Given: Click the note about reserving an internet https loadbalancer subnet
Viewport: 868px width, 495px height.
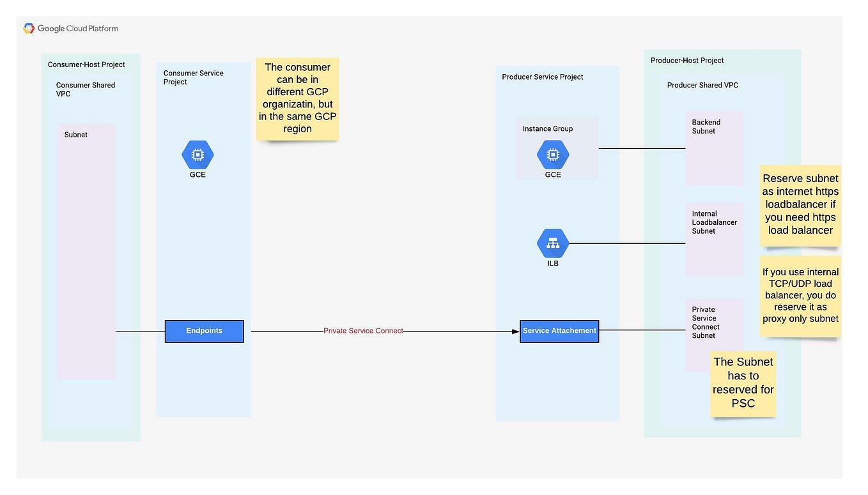Looking at the screenshot, I should [x=800, y=204].
